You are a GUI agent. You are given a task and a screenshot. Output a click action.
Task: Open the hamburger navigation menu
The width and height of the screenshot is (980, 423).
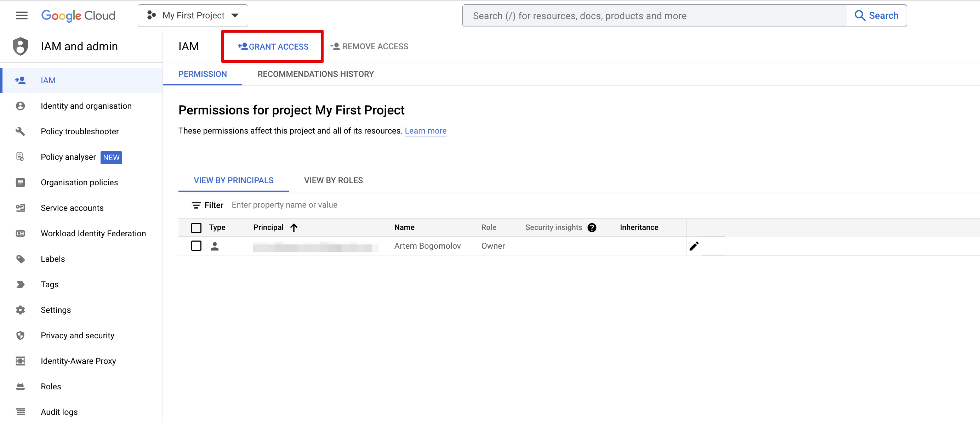22,16
